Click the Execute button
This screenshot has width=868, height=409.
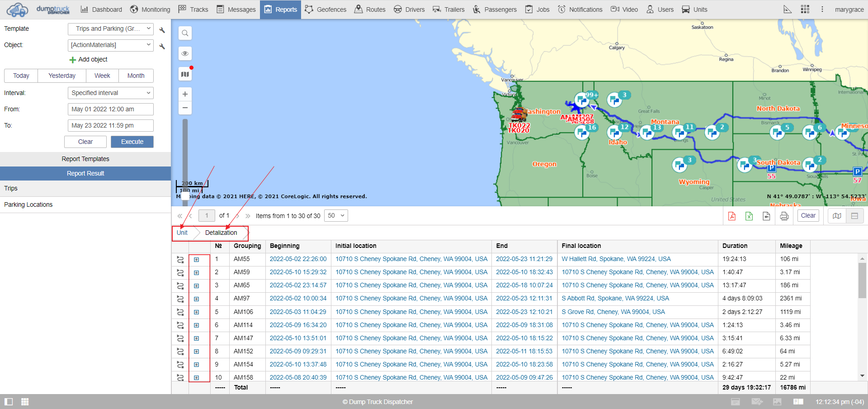pyautogui.click(x=132, y=142)
